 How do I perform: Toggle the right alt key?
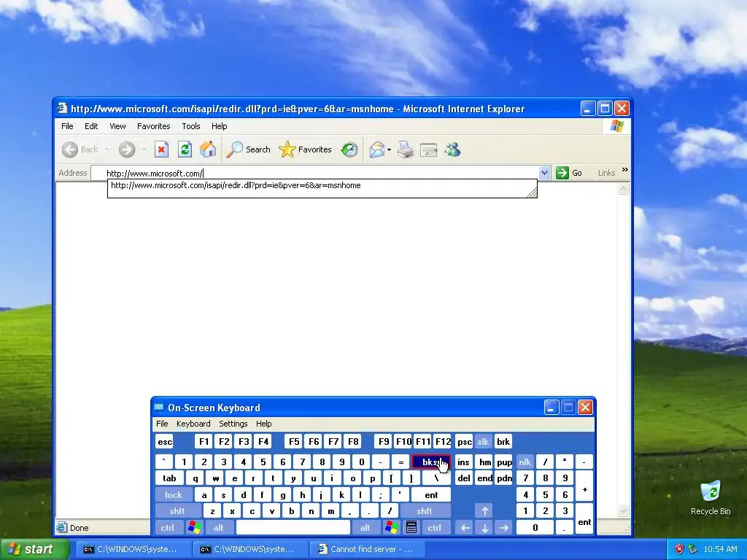point(365,528)
